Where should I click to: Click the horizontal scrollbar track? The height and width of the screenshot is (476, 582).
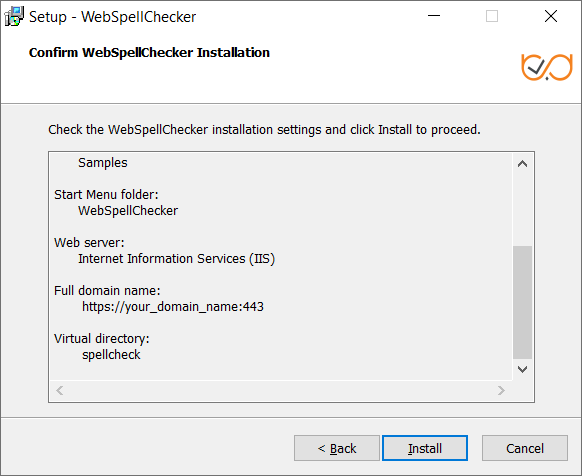click(280, 390)
